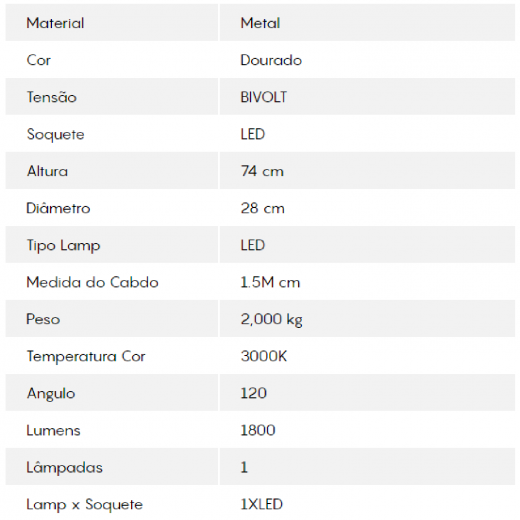The height and width of the screenshot is (520, 520).
Task: Click the Tensão label
Action: point(52,97)
